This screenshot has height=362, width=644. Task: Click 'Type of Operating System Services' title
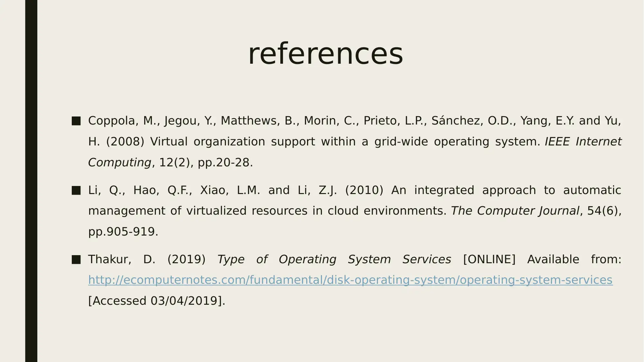(334, 259)
